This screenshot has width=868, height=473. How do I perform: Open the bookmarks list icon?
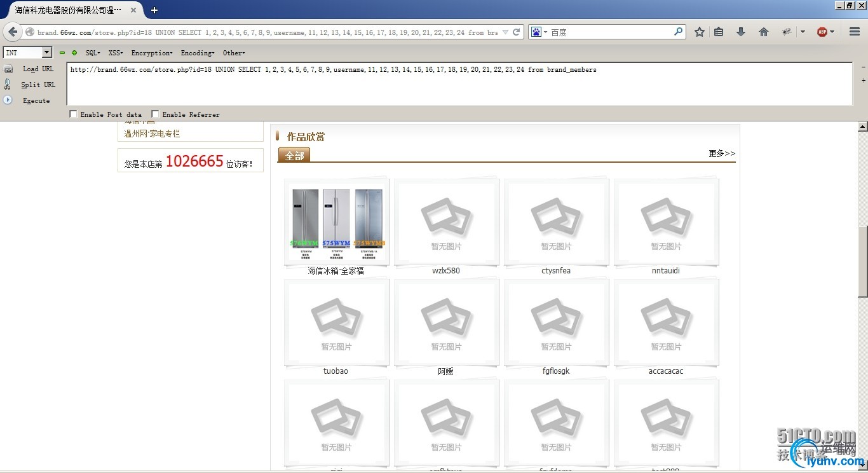click(719, 32)
